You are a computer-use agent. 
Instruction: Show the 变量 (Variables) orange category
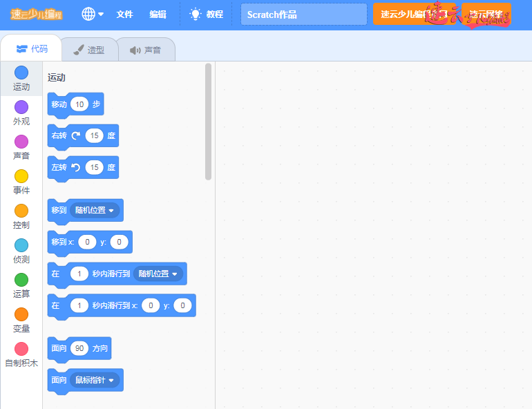click(x=21, y=314)
